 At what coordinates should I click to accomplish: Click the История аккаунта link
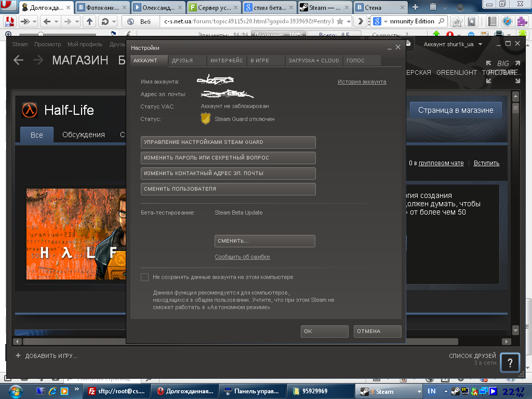tap(362, 82)
